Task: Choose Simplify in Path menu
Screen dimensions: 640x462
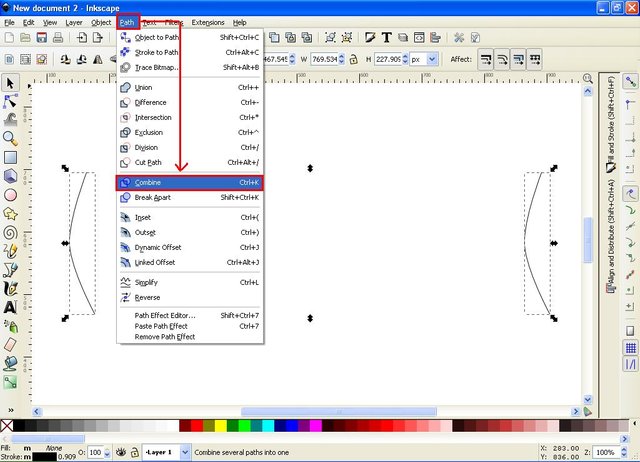Action: pyautogui.click(x=190, y=282)
